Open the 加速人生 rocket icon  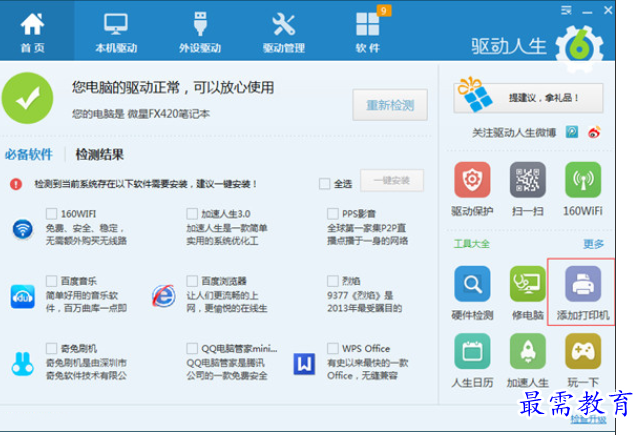(528, 351)
